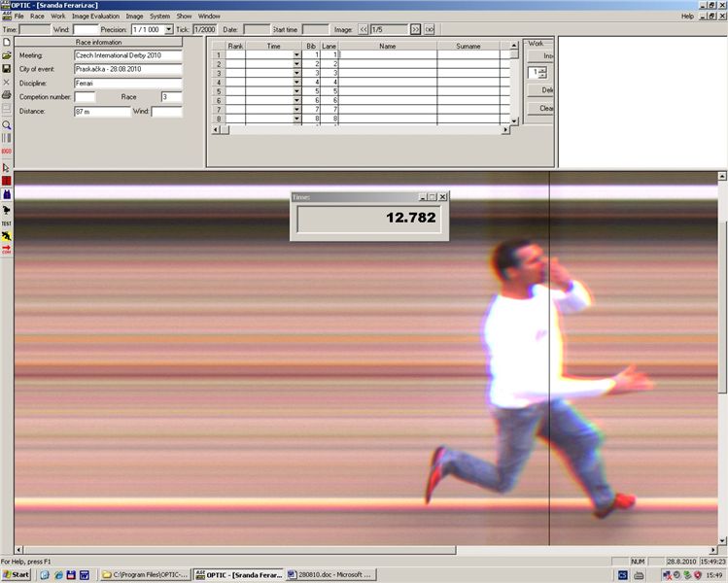Open Time dropdown in row 8

click(x=296, y=119)
